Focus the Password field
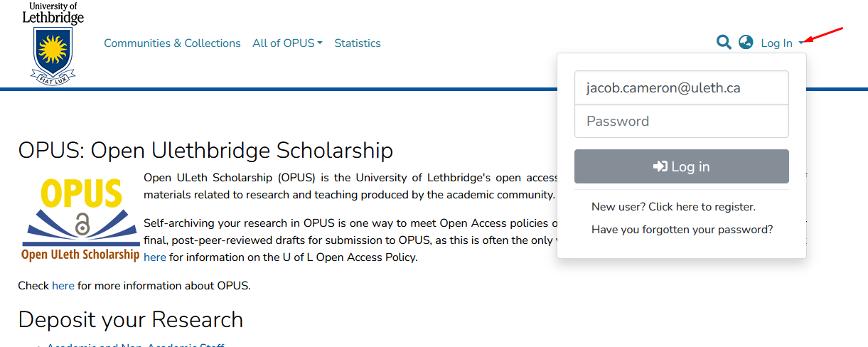Viewport: 868px width, 347px height. click(x=682, y=121)
